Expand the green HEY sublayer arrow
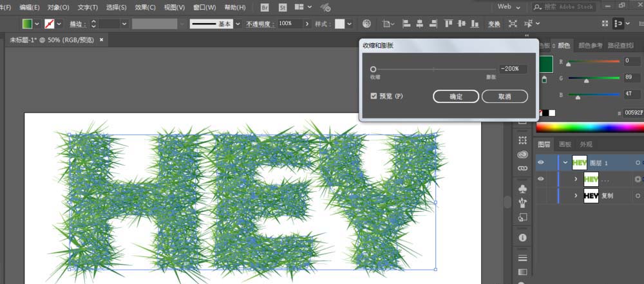The image size is (644, 284). coord(576,179)
